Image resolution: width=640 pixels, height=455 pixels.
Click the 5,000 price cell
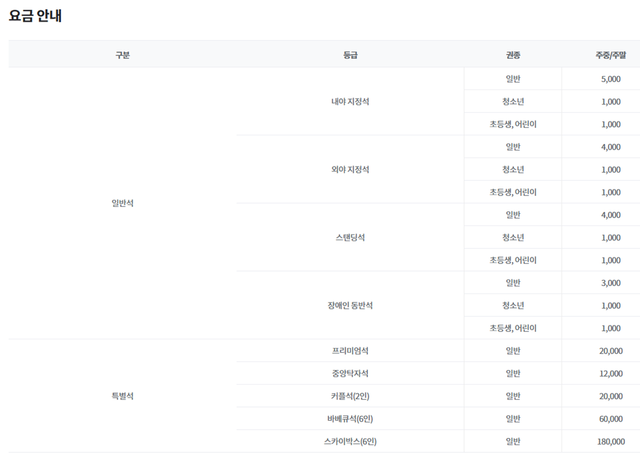pyautogui.click(x=611, y=79)
